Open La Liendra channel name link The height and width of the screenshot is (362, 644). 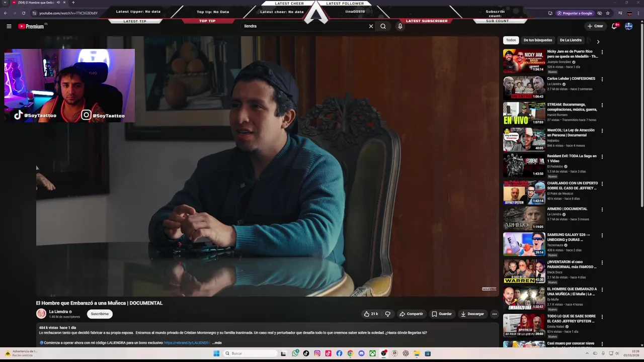point(58,312)
